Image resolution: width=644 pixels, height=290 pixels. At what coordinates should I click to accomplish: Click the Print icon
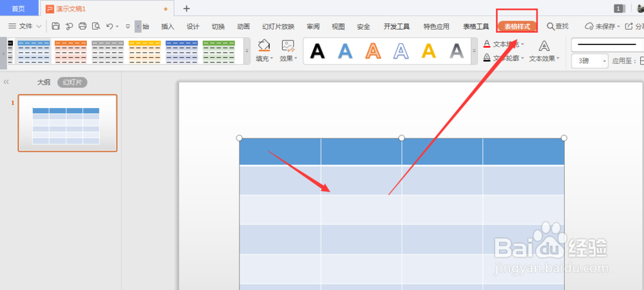click(x=82, y=26)
